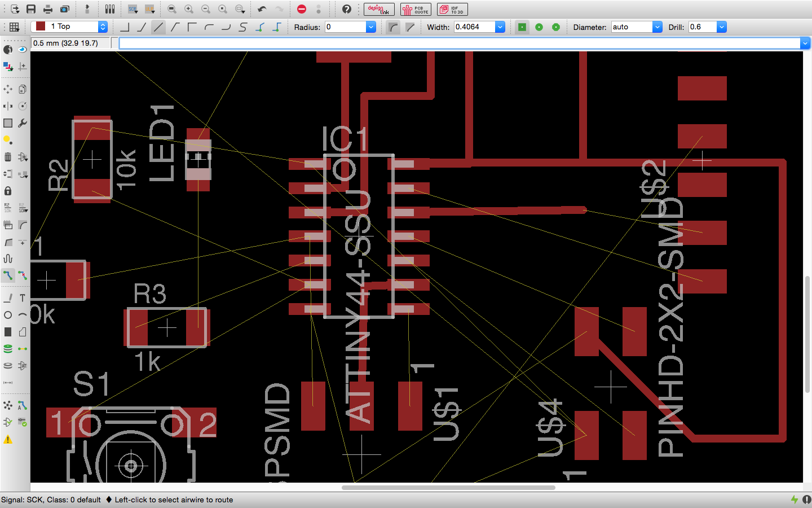The image size is (812, 508).
Task: Click the Width value field 0.4064
Action: click(475, 27)
